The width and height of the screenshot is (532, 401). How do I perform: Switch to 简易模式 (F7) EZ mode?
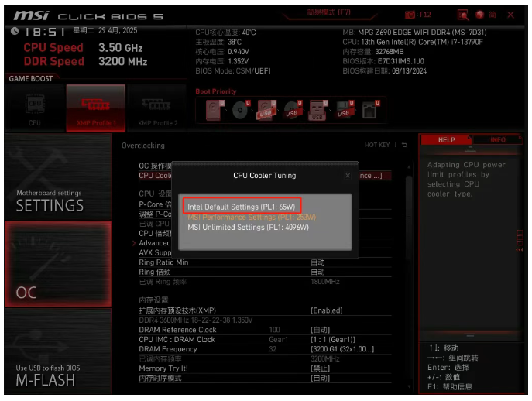click(328, 12)
